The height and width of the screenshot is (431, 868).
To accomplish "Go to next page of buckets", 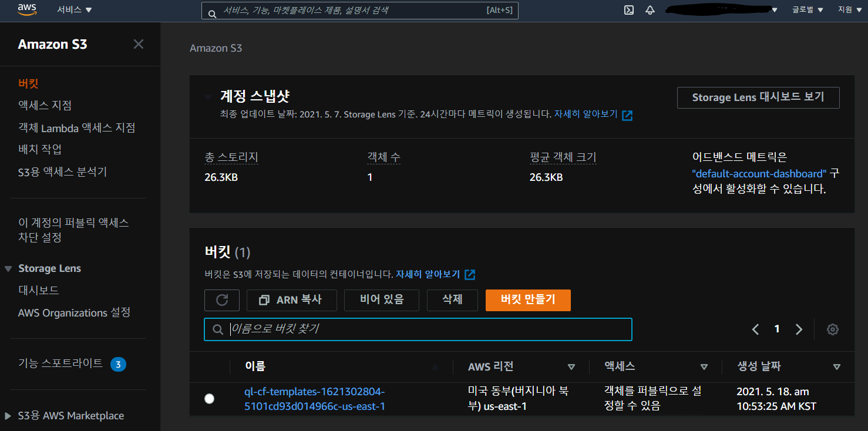I will coord(799,329).
